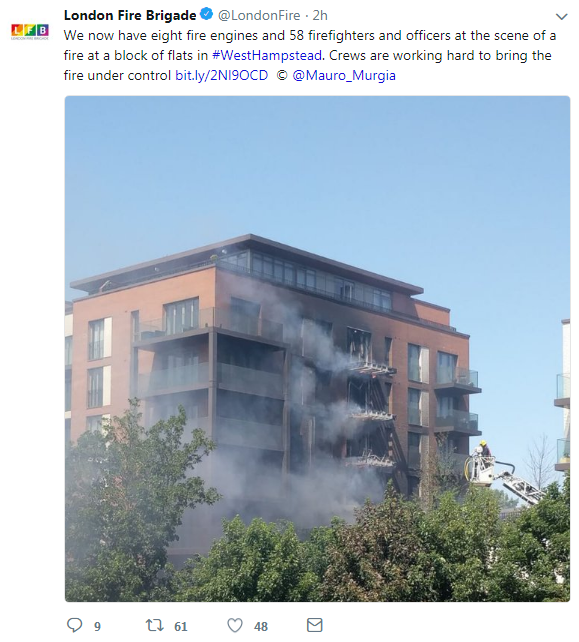Click the firefighter on the aerial ladder in photo
The height and width of the screenshot is (642, 579).
point(484,449)
